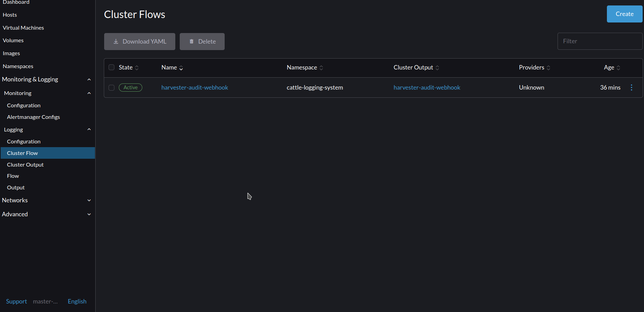Click the Providers column sort icon
The height and width of the screenshot is (312, 644).
[549, 67]
